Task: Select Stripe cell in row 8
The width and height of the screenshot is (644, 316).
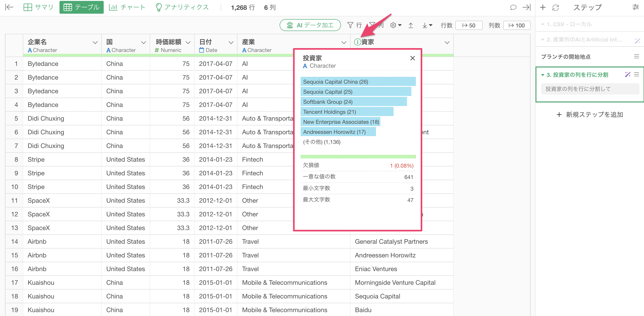Action: point(62,159)
